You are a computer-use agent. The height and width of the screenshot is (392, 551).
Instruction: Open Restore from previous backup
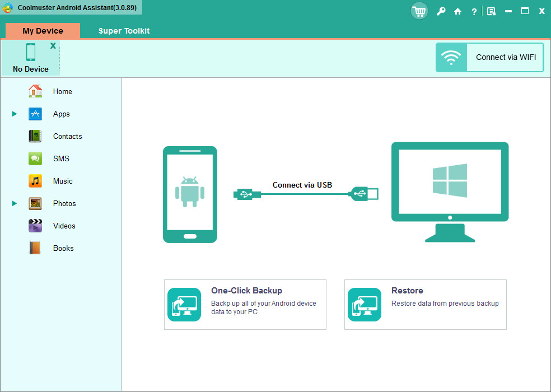(426, 305)
